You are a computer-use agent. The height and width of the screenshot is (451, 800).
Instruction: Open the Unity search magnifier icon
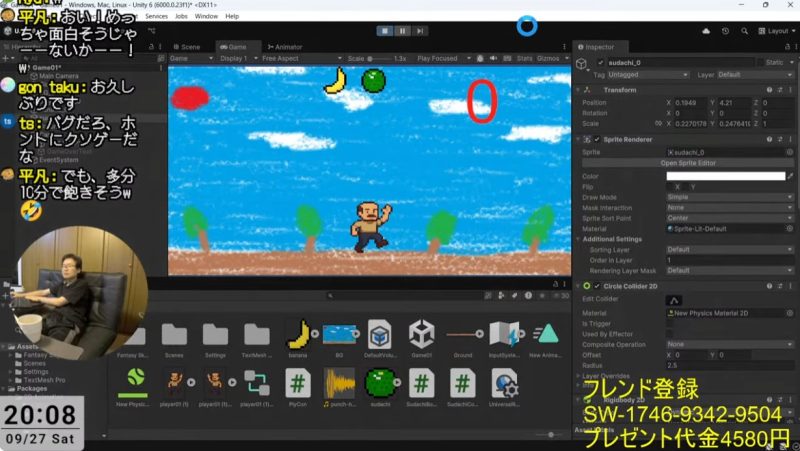[x=745, y=31]
